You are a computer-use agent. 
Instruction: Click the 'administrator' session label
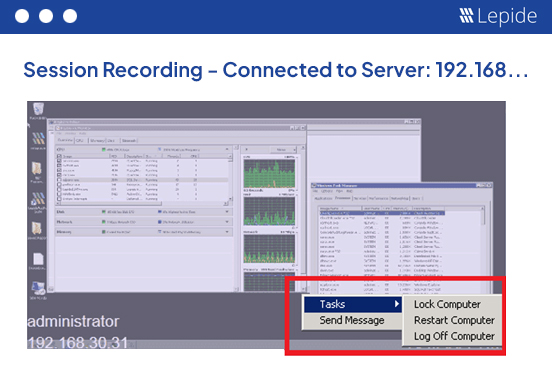(74, 322)
